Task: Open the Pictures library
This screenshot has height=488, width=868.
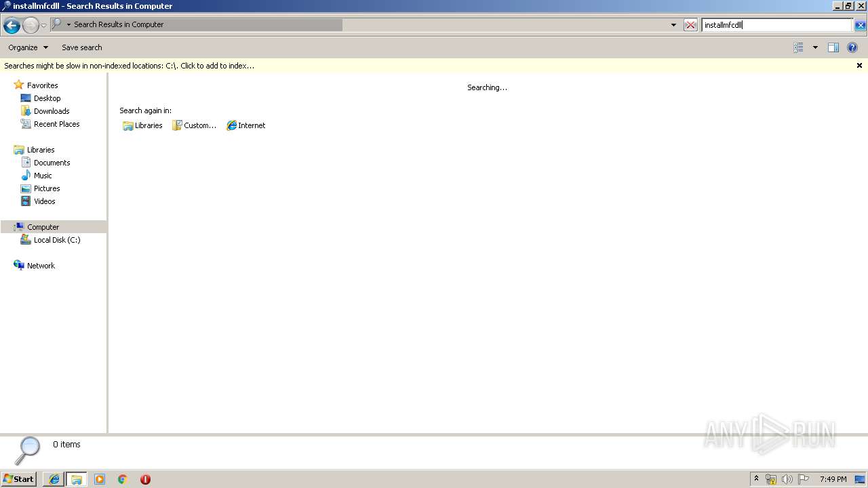Action: 47,188
